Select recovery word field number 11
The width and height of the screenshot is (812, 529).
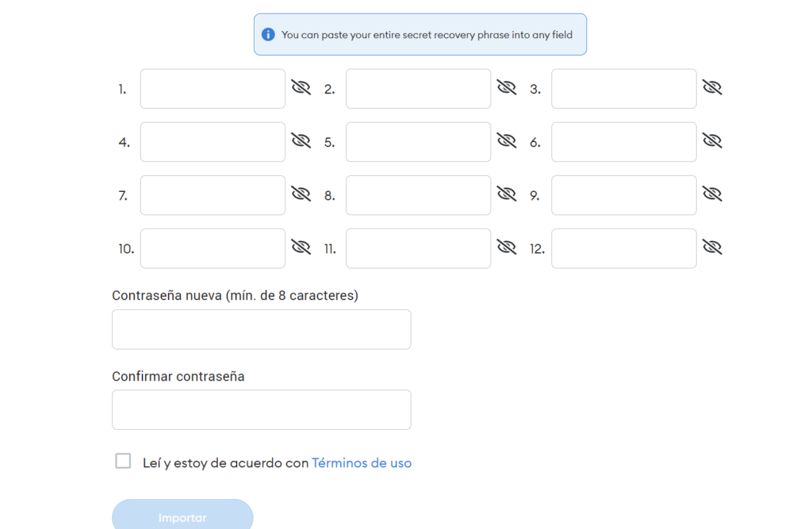point(418,248)
